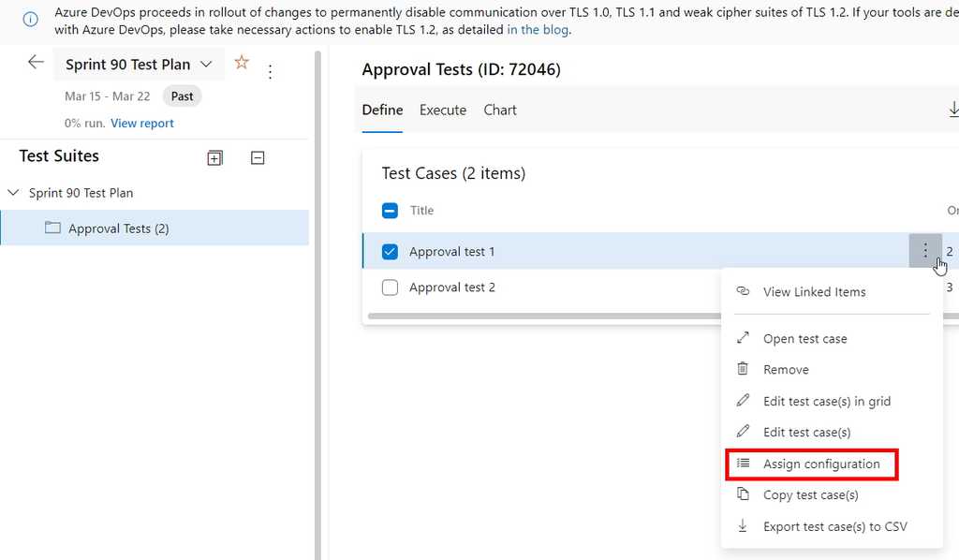Image resolution: width=959 pixels, height=560 pixels.
Task: Follow the in the blog link
Action: [538, 29]
